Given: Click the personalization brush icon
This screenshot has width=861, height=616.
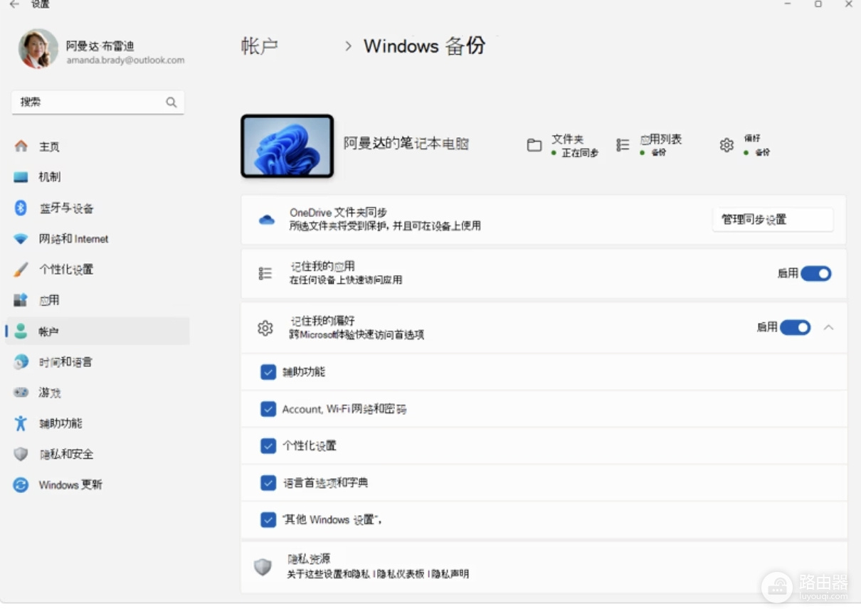Looking at the screenshot, I should pos(21,270).
